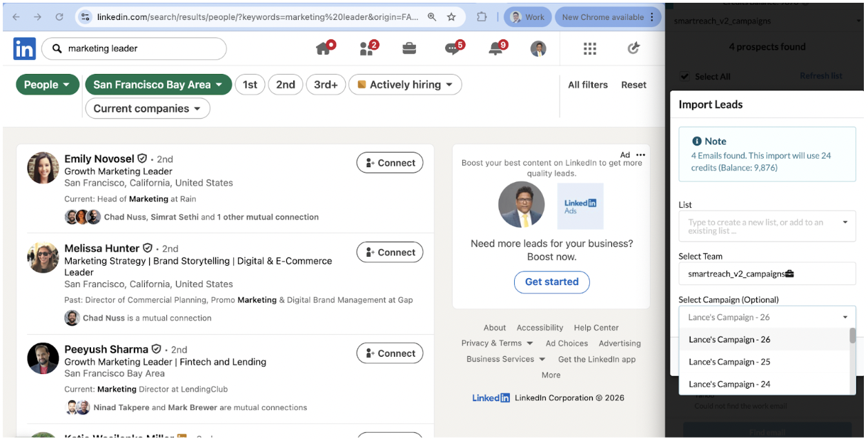Screen dimensions: 868x439
Task: Connect with Emily Novosel
Action: (x=390, y=163)
